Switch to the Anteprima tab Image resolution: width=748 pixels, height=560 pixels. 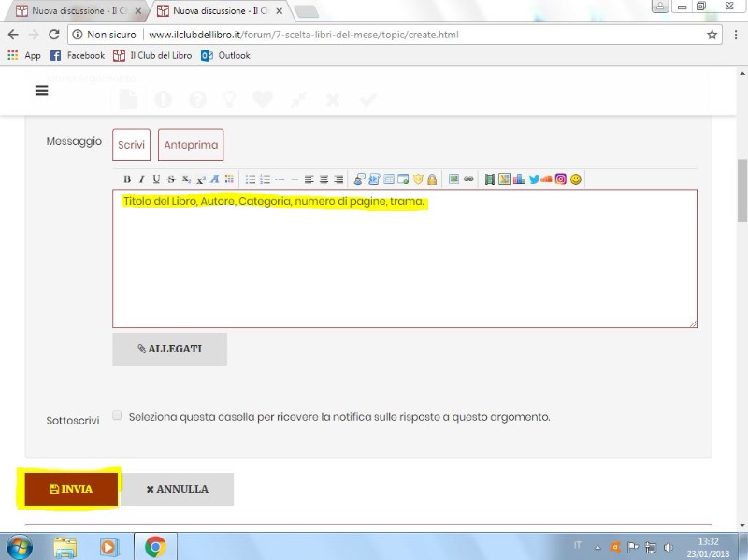coord(191,145)
